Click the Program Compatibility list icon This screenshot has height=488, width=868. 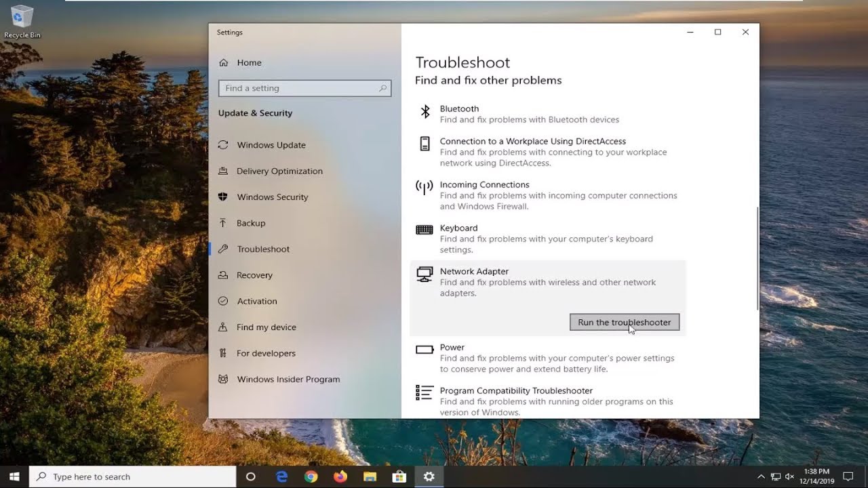click(x=425, y=392)
